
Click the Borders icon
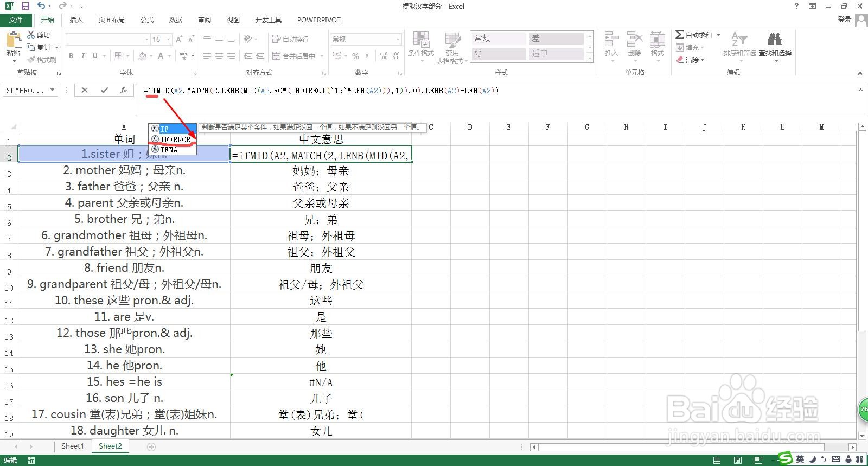coord(118,56)
